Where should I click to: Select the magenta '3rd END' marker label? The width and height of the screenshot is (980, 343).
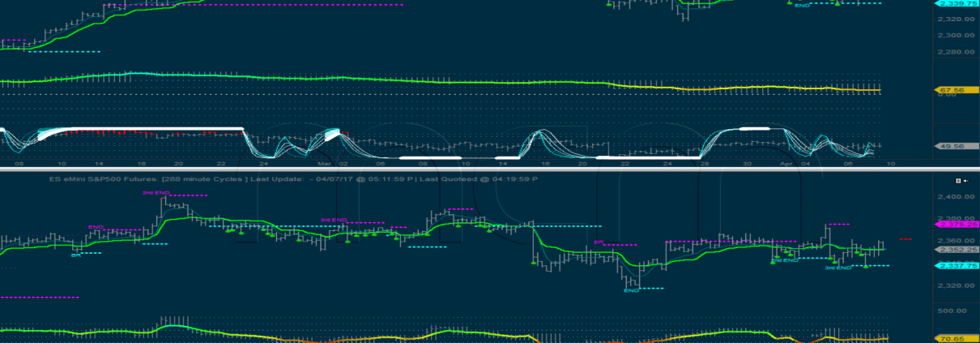pyautogui.click(x=334, y=220)
